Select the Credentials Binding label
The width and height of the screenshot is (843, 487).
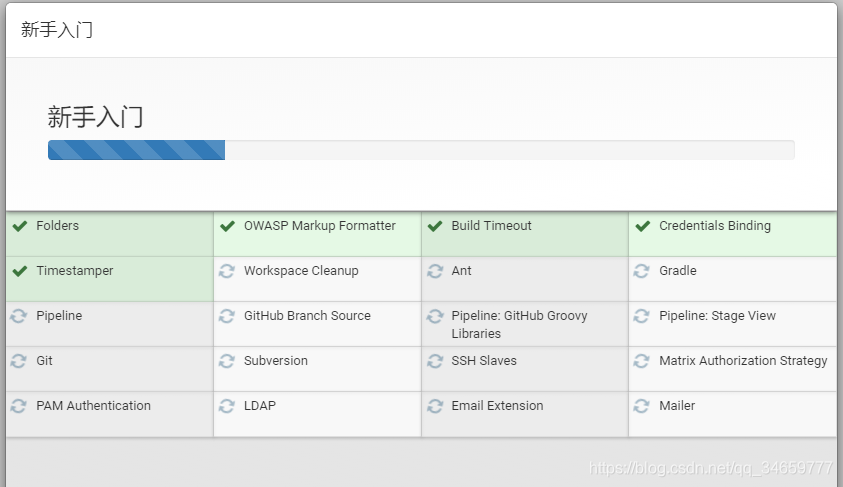click(715, 226)
